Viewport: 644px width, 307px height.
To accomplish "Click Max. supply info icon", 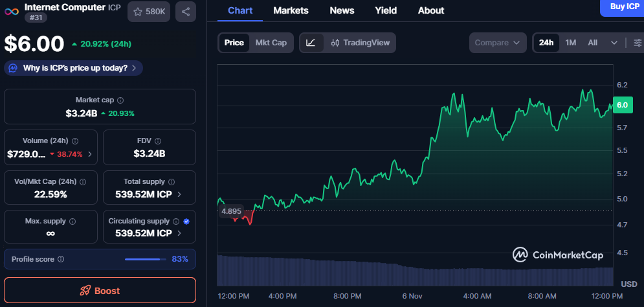I will (x=72, y=222).
